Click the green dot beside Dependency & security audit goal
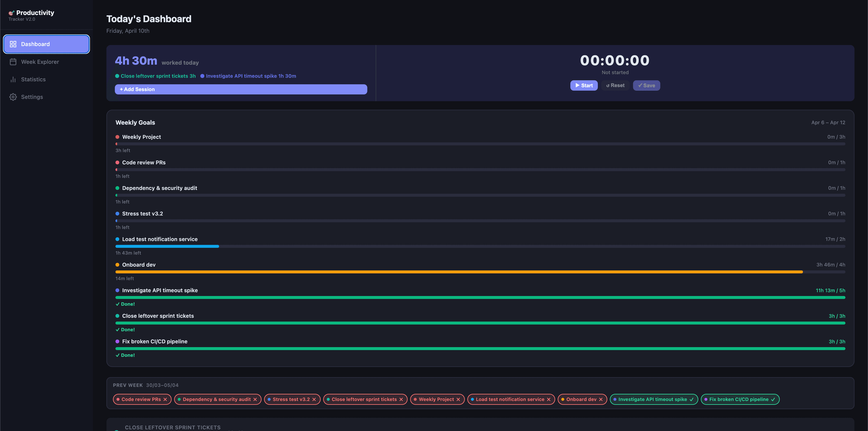This screenshot has height=431, width=868. click(x=117, y=188)
